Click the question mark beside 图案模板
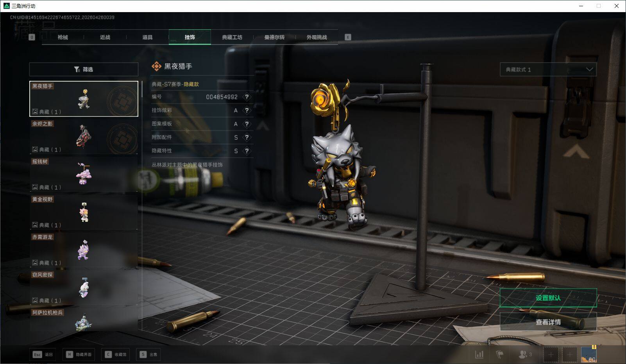The height and width of the screenshot is (364, 626). (247, 124)
